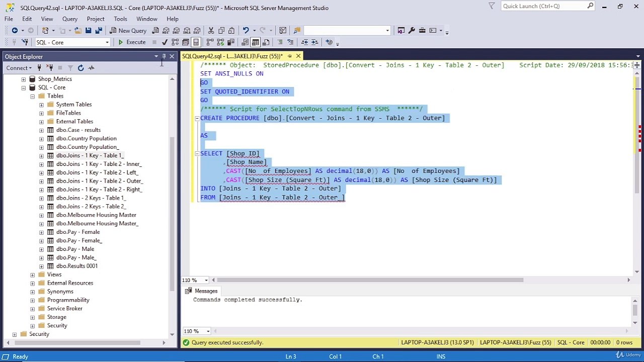
Task: Toggle Include Live Query Statistics icon
Action: coord(220,42)
